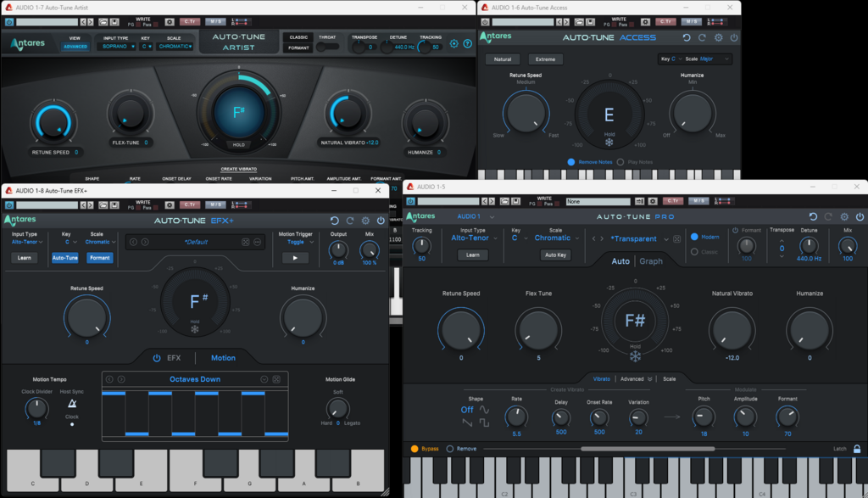
Task: Click power icon in Auto-Tune EFX+ header
Action: click(381, 221)
